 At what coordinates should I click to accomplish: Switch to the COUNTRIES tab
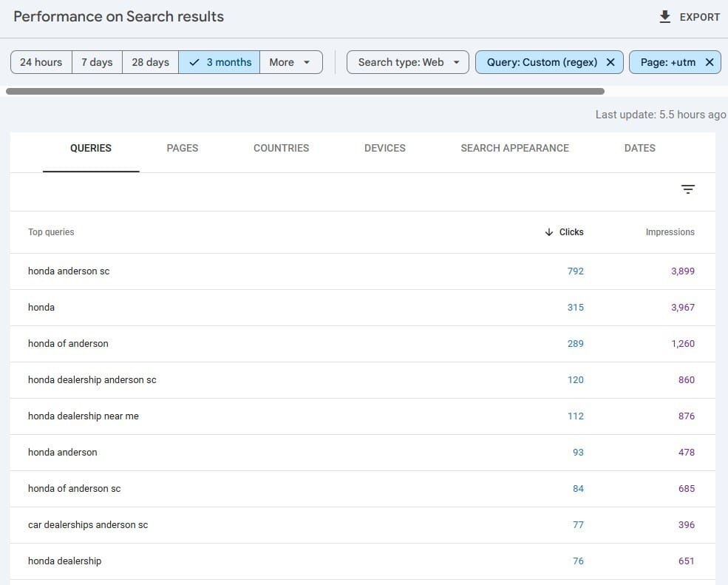281,148
